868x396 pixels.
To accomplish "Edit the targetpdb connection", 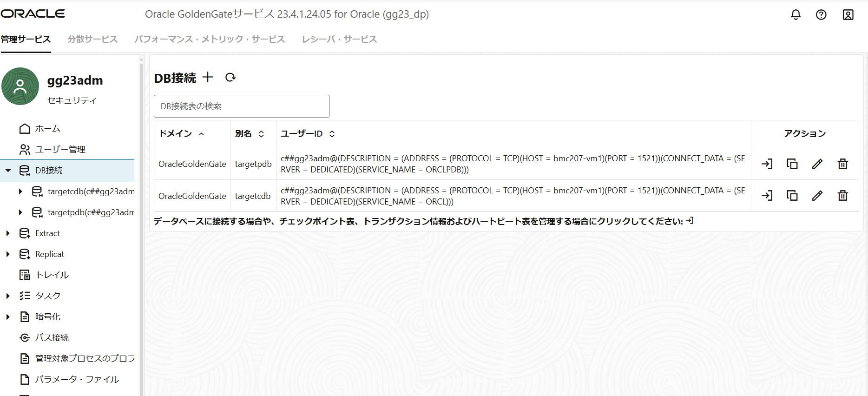I will [817, 164].
